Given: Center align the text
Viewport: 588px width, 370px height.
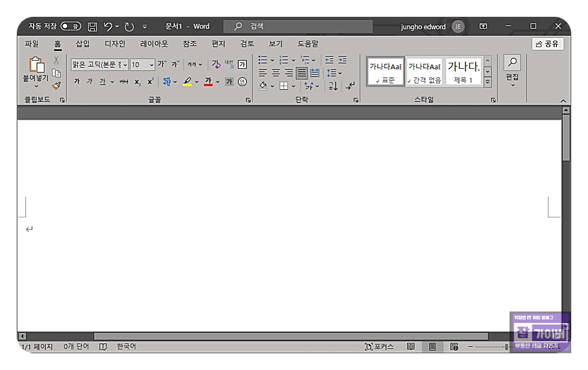Looking at the screenshot, I should pos(276,73).
